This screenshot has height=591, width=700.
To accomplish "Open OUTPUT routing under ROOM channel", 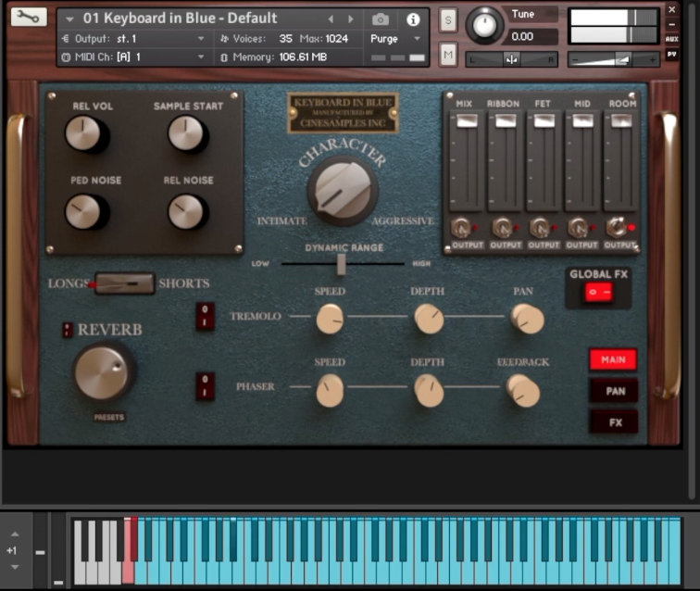I will [x=619, y=245].
